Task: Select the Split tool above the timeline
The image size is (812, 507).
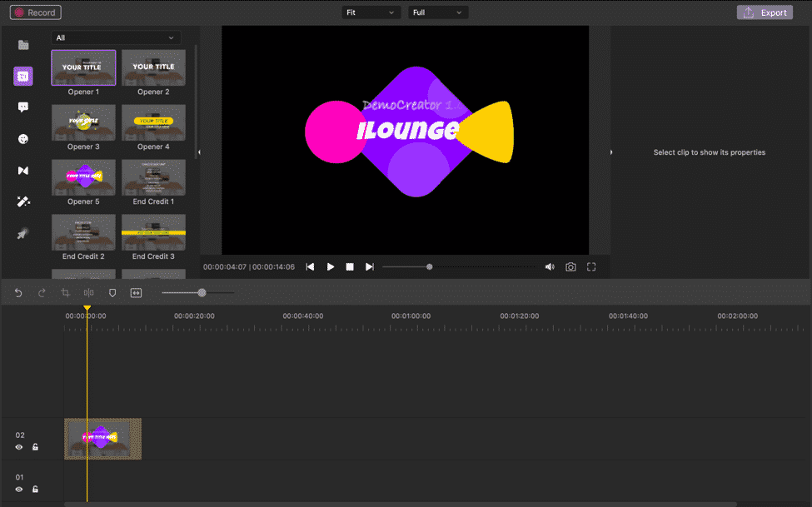Action: [x=88, y=292]
